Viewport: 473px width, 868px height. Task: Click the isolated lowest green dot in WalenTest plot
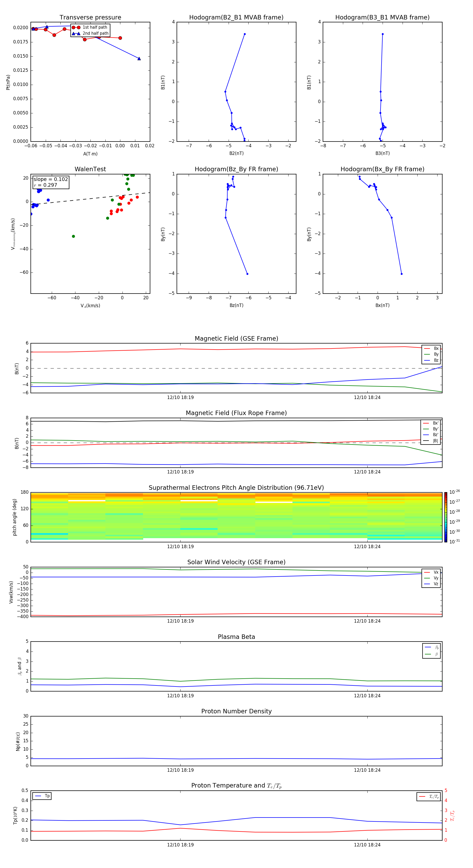tap(73, 236)
